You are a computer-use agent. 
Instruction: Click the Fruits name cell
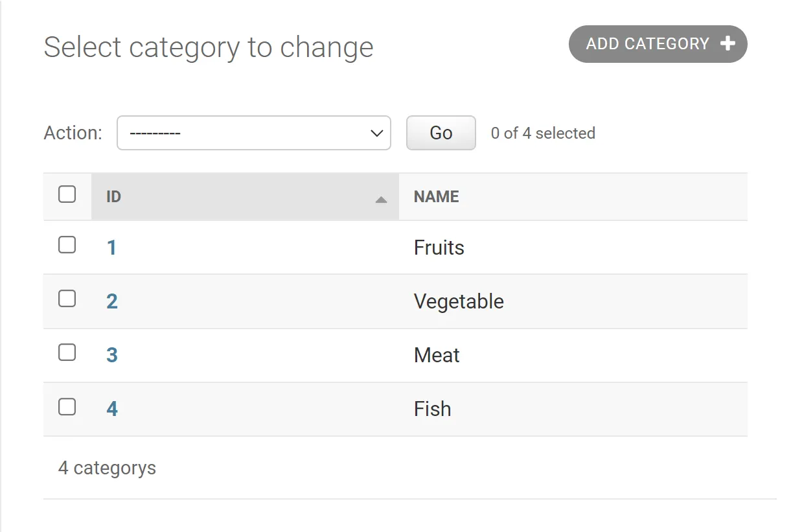439,248
